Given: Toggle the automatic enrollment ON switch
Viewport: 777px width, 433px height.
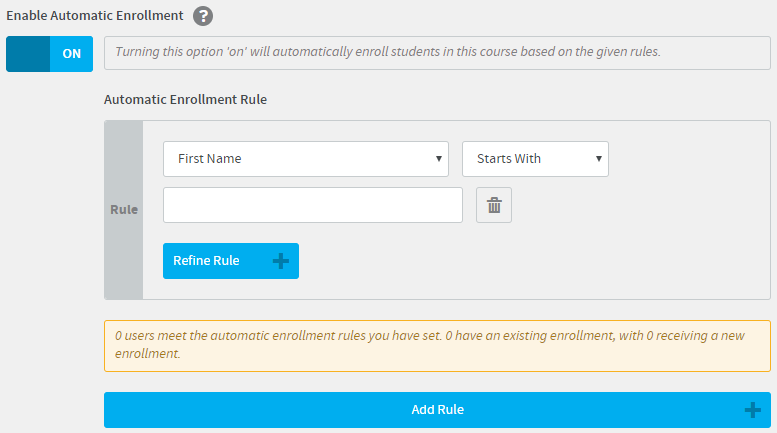Looking at the screenshot, I should [x=50, y=54].
